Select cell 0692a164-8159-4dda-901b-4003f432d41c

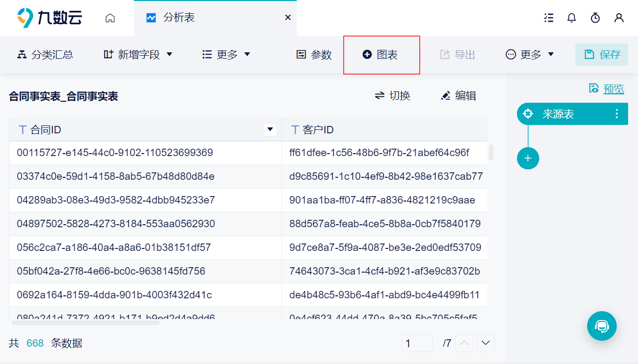[145, 295]
